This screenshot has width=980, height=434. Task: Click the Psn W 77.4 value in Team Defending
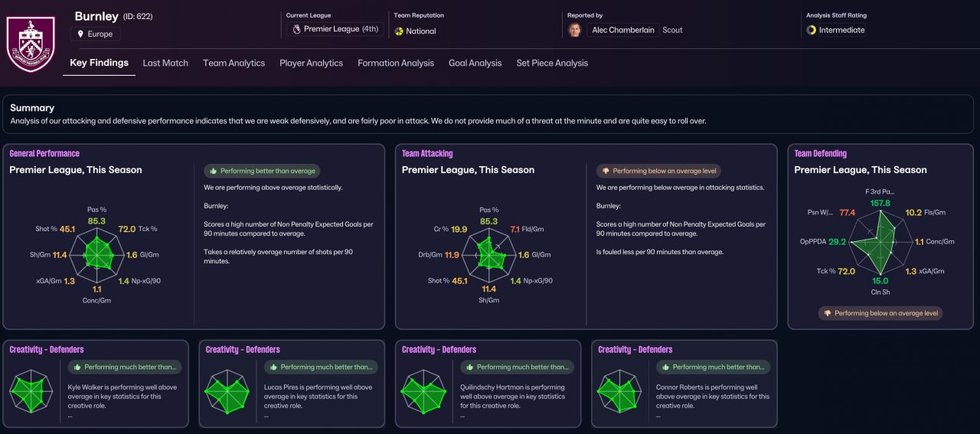[x=848, y=213]
